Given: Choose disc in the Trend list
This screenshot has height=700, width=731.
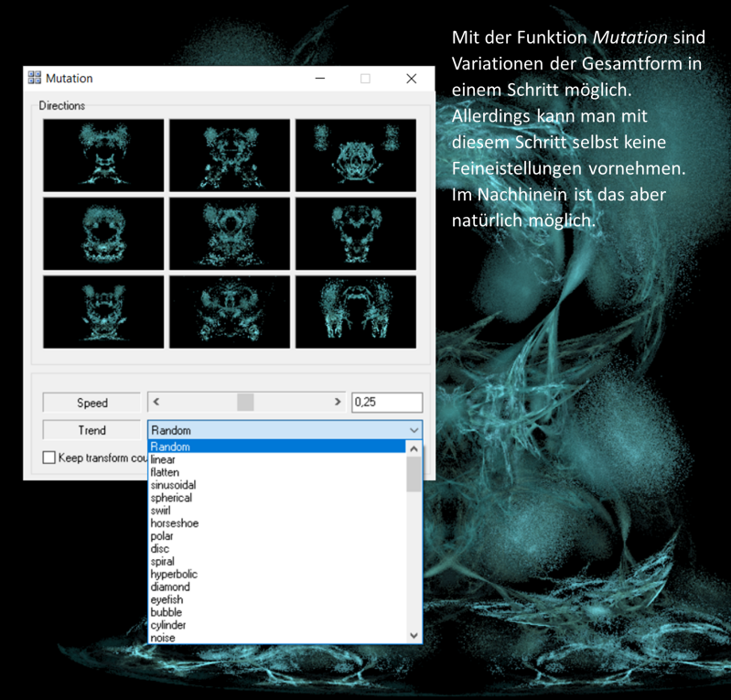Looking at the screenshot, I should tap(277, 548).
